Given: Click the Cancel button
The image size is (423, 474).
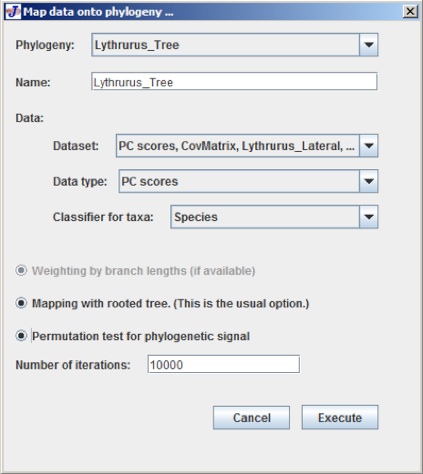Looking at the screenshot, I should tap(251, 417).
